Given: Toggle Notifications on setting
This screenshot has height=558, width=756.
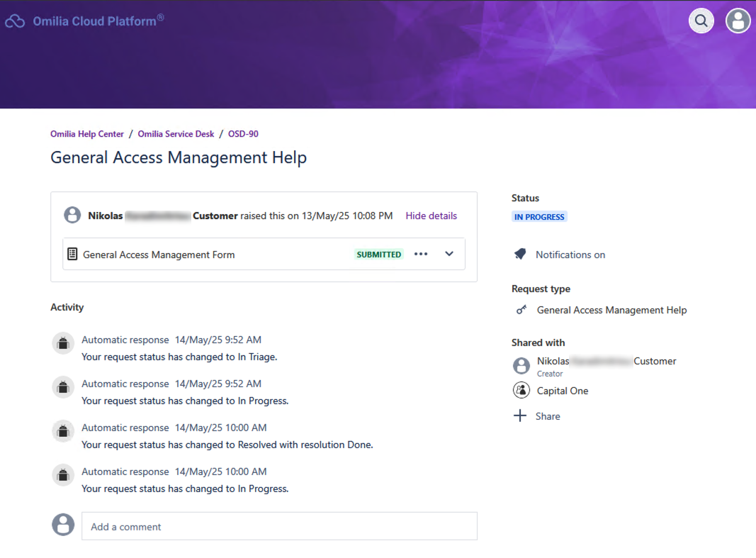Looking at the screenshot, I should tap(570, 255).
